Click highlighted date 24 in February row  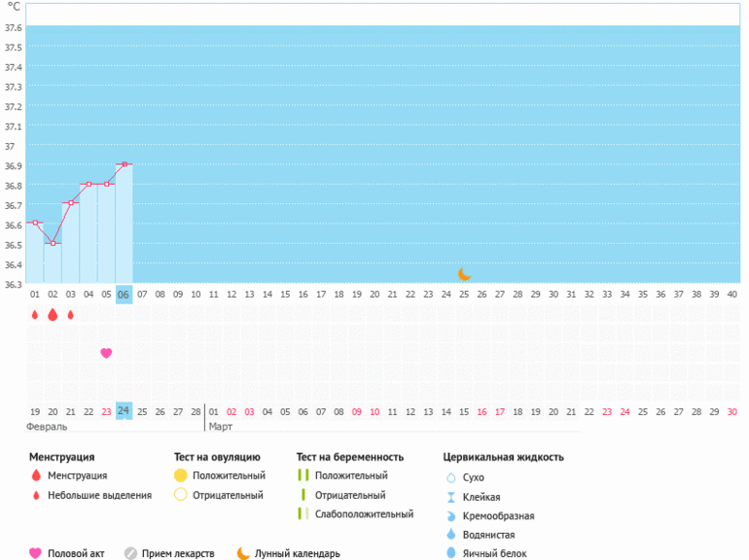pos(124,411)
